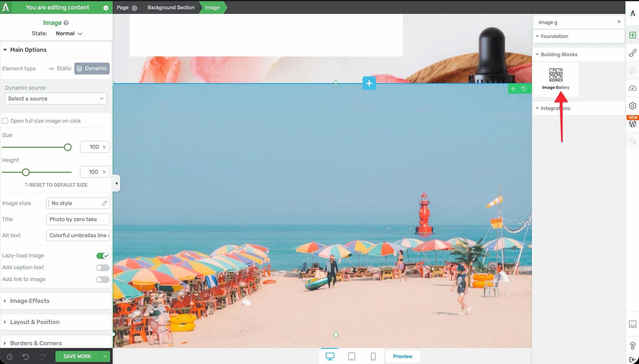639x364 pixels.
Task: Choose the Static element type option
Action: (x=60, y=68)
